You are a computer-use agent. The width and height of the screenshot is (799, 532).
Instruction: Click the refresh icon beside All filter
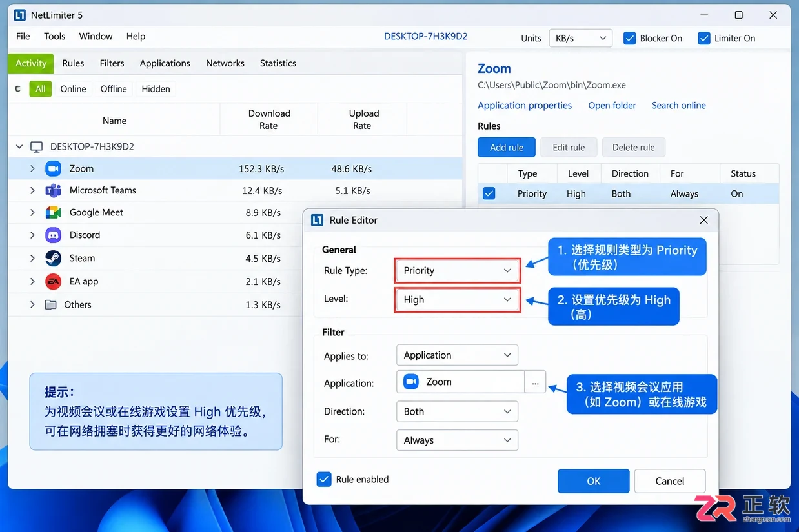[x=17, y=89]
